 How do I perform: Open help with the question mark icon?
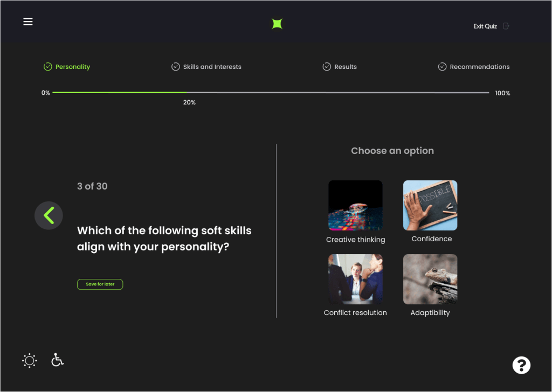521,365
